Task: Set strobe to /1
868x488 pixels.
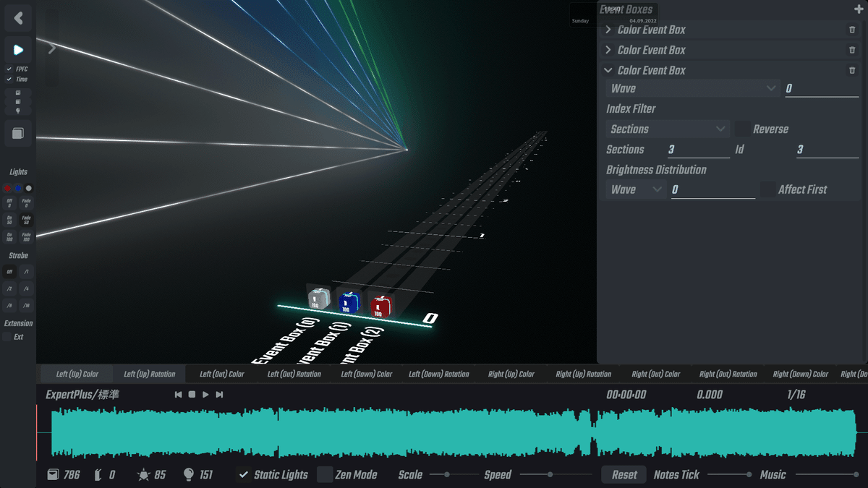Action: (x=26, y=272)
